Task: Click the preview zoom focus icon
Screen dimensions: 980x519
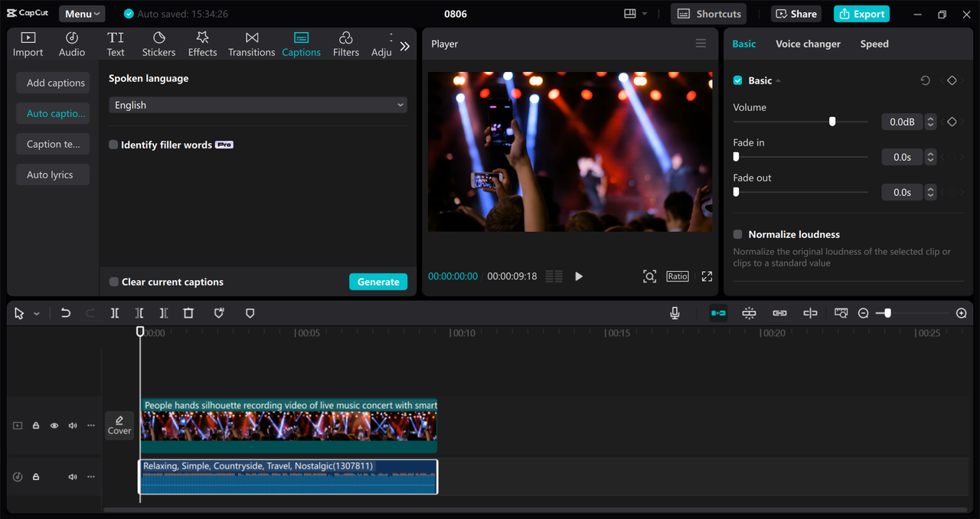Action: point(649,276)
